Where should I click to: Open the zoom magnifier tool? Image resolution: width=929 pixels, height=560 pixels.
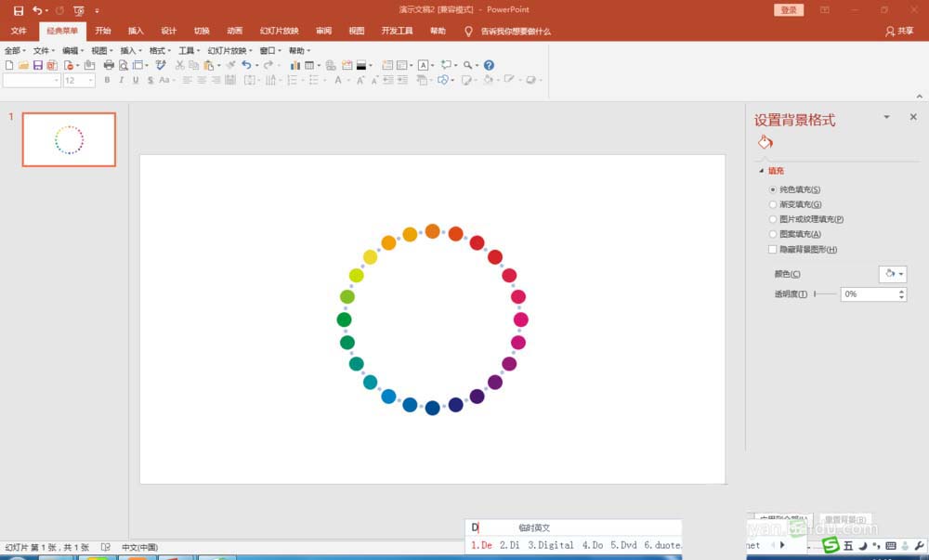point(468,65)
